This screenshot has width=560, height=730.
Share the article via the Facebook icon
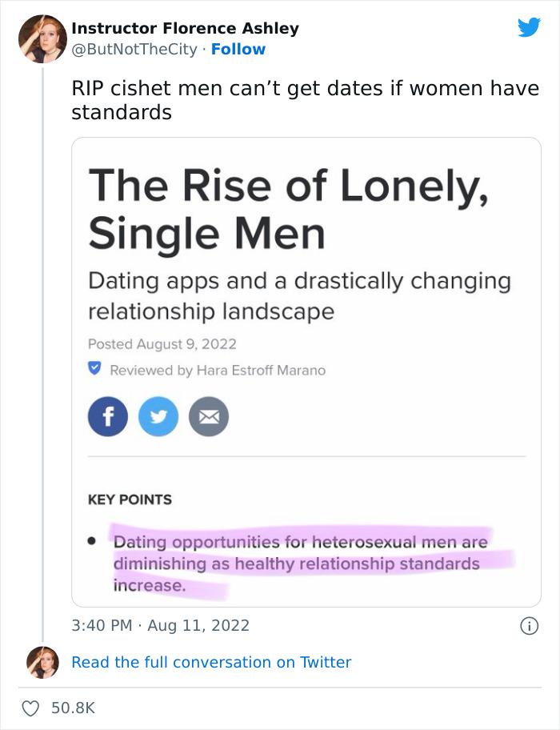click(x=108, y=416)
